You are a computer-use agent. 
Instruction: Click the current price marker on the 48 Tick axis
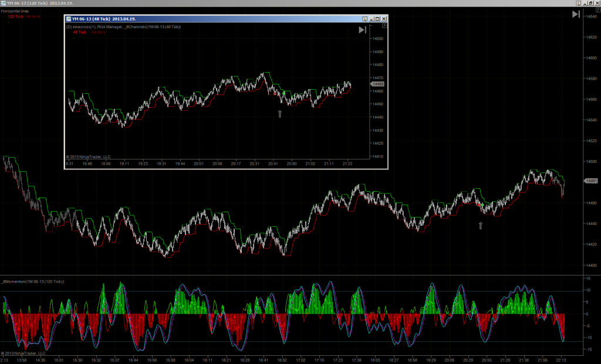coord(377,84)
